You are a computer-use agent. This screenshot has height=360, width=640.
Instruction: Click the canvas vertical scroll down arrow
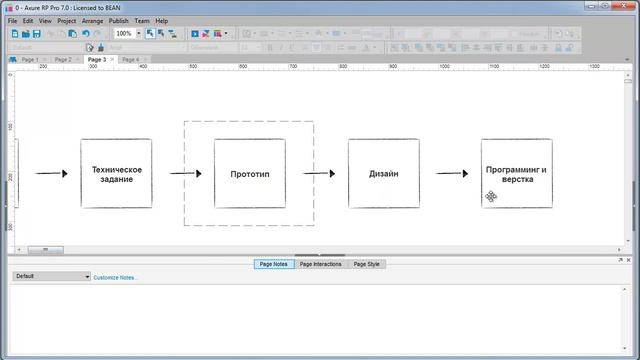click(628, 241)
